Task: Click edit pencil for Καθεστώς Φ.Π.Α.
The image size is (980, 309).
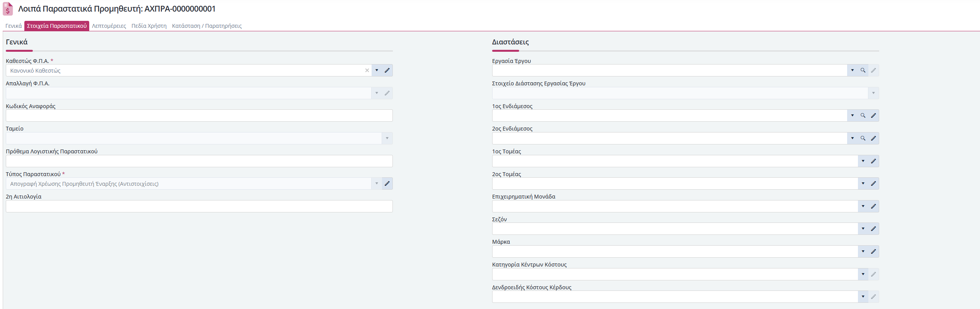Action: pyautogui.click(x=387, y=70)
